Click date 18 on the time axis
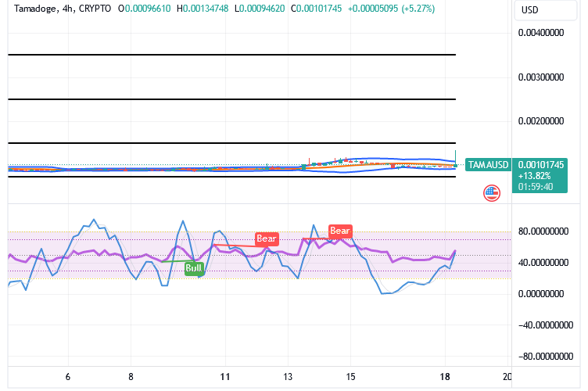 (445, 377)
